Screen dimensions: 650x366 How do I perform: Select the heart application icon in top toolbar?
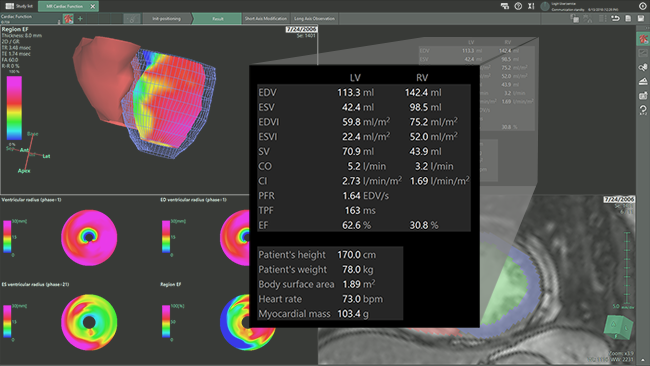click(68, 19)
